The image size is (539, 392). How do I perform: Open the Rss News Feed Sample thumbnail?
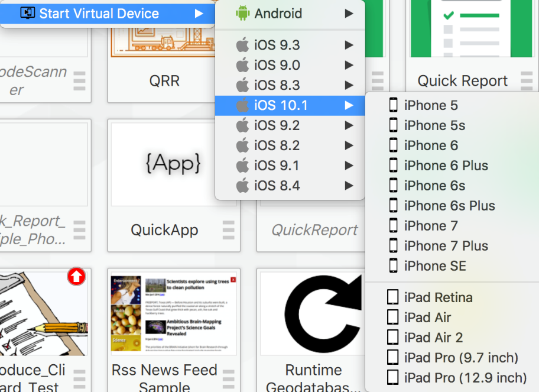174,313
